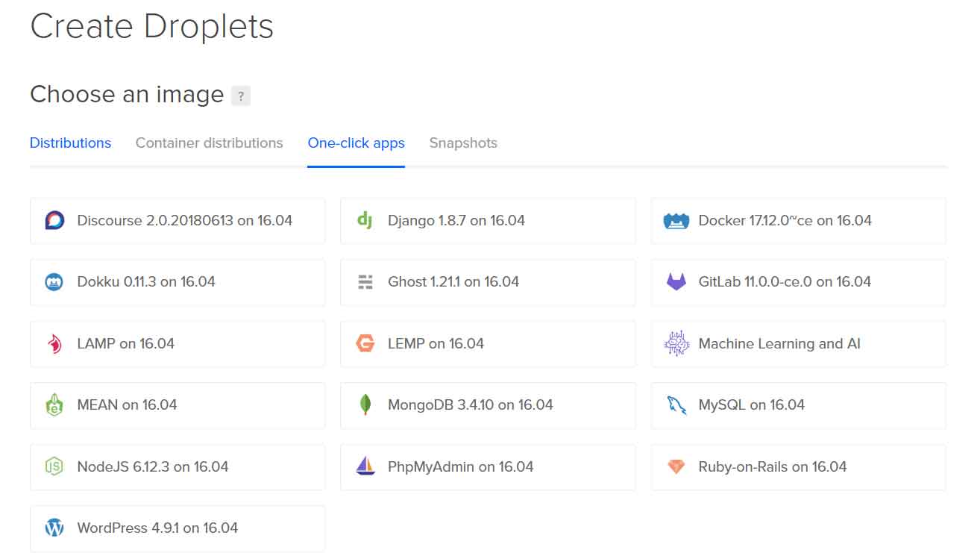This screenshot has height=553, width=980.
Task: Click the MongoDB leaf icon
Action: pos(365,405)
